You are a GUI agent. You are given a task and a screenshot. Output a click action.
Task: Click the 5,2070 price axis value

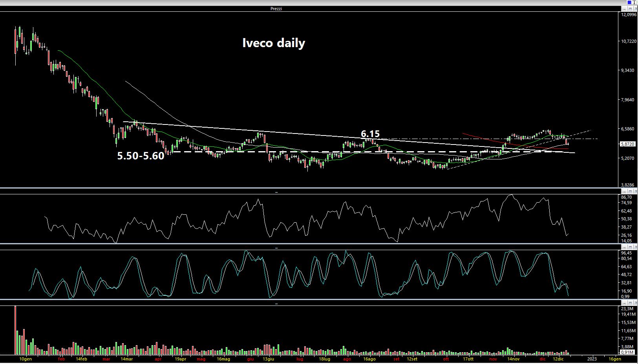(x=629, y=158)
